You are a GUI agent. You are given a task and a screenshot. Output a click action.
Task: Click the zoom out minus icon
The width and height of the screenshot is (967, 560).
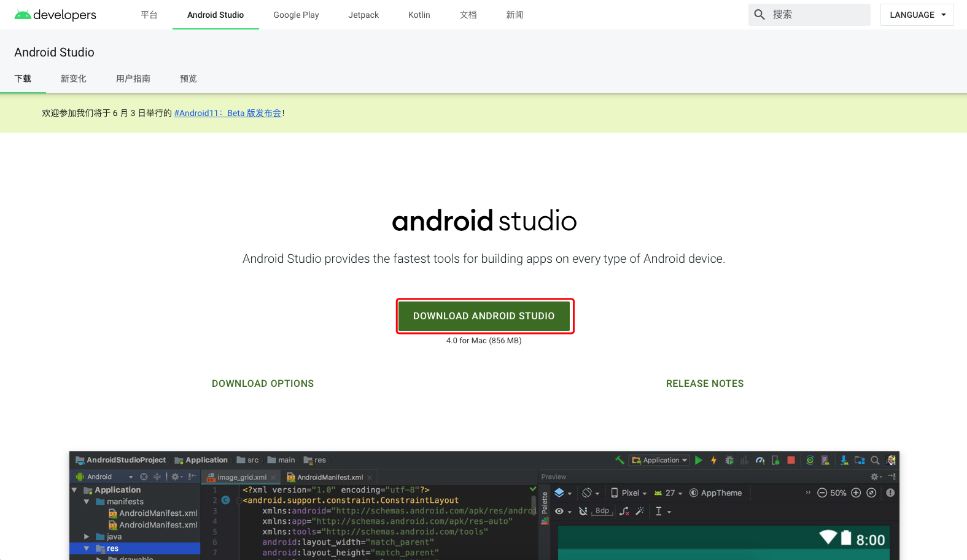822,493
